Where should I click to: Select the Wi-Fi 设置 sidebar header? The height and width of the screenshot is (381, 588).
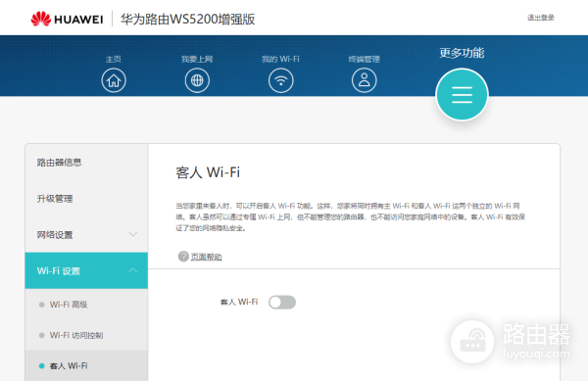point(86,270)
